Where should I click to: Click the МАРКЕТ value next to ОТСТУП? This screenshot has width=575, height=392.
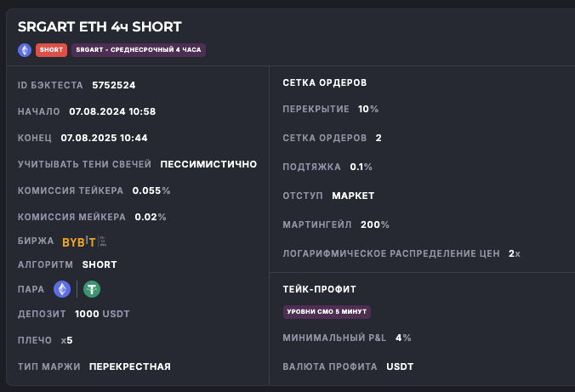[353, 196]
